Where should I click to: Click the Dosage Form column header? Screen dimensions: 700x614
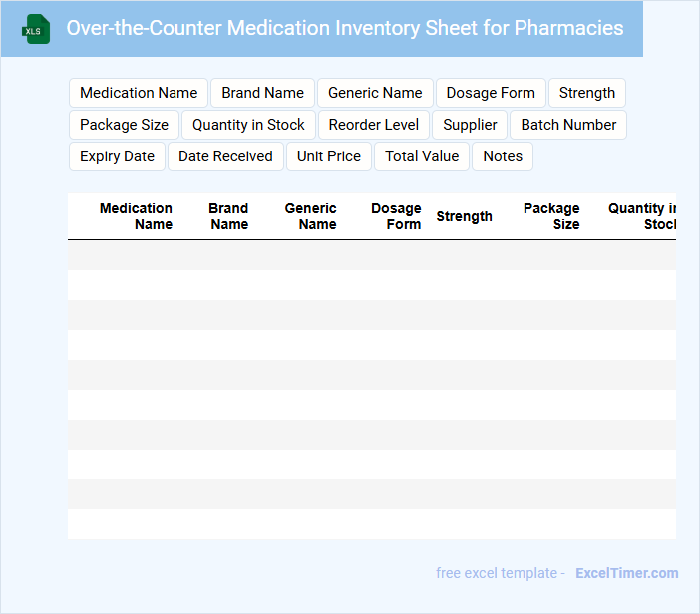point(396,216)
